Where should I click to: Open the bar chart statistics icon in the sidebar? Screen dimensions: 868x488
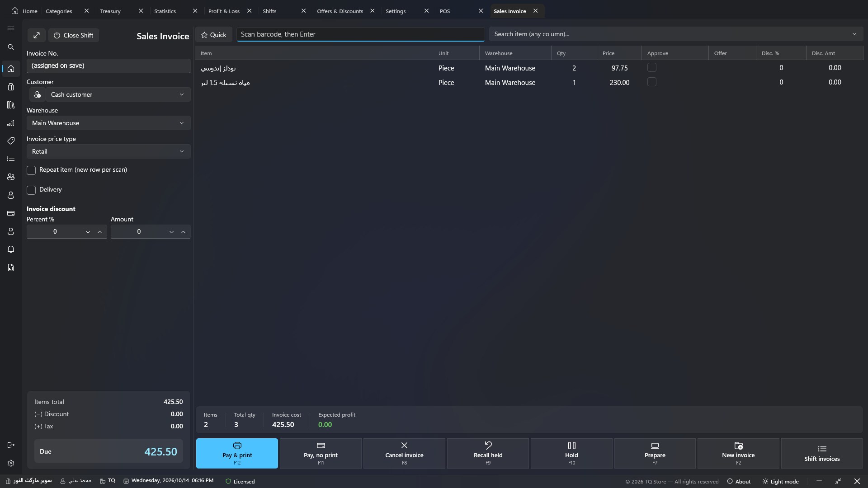tap(11, 123)
